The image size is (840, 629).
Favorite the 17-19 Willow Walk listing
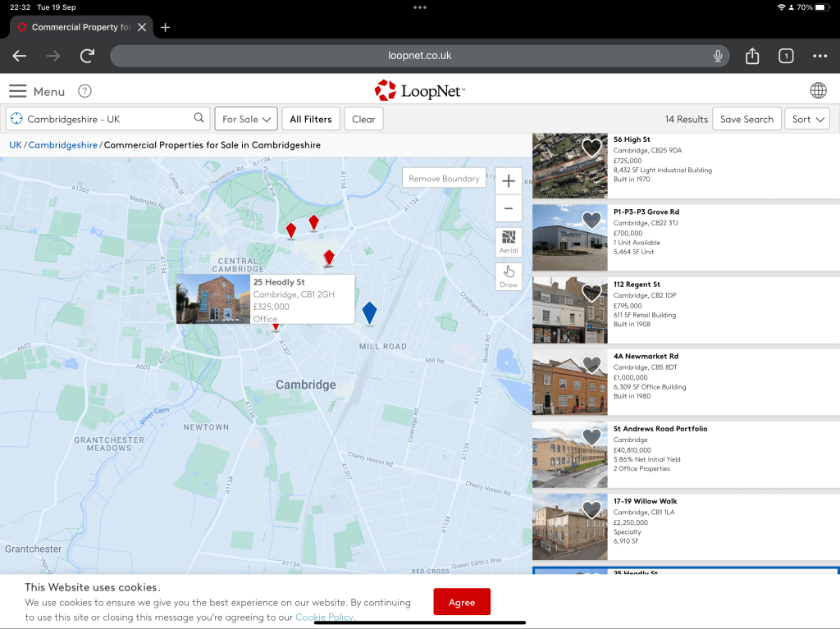[x=591, y=509]
